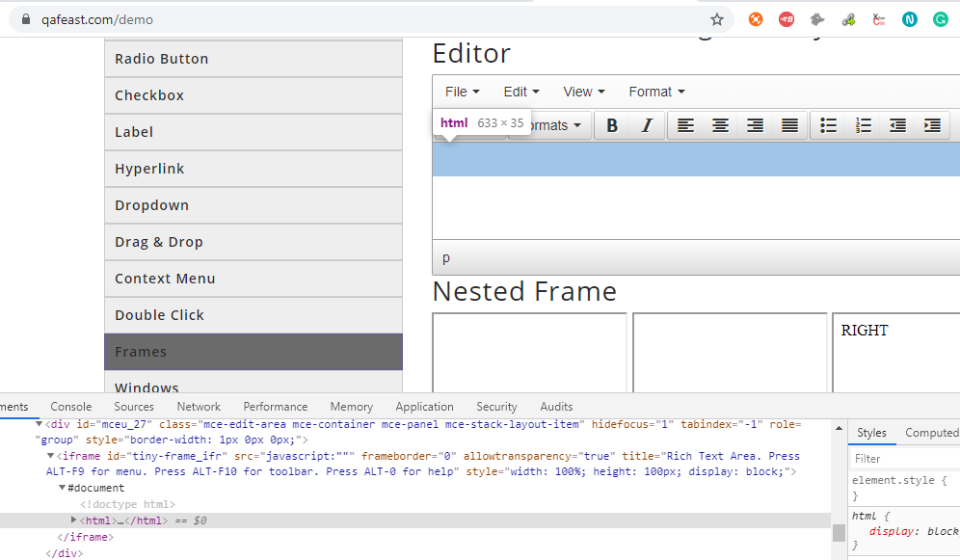Open the editor's Format menu
960x560 pixels.
pos(655,92)
